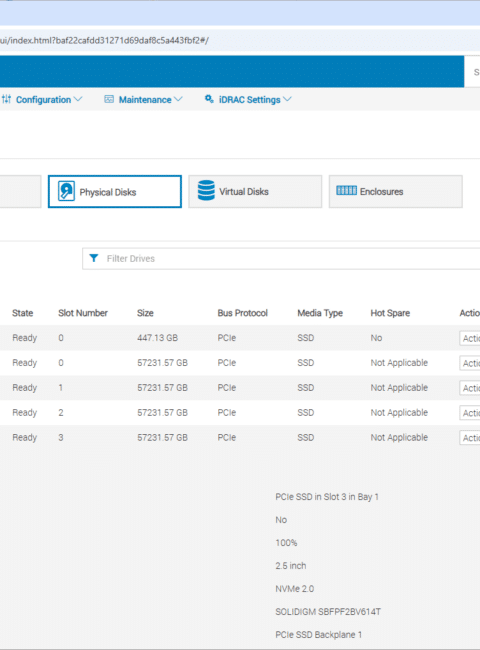
Task: Switch to the Physical Disks tab
Action: point(115,192)
